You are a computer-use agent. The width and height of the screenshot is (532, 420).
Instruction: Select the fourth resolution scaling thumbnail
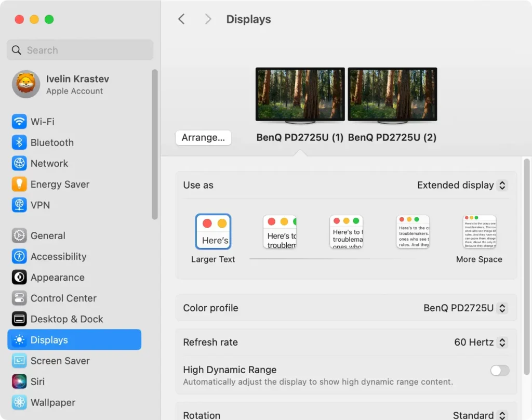[x=413, y=231]
